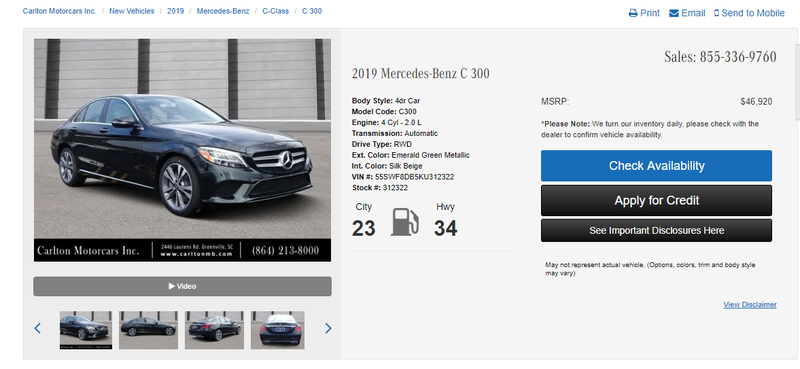The image size is (800, 369).
Task: Open the Mercedes-Benz breadcrumb link
Action: (223, 11)
